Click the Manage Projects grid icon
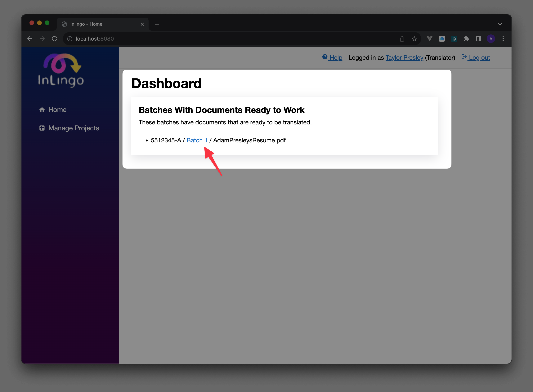Image resolution: width=533 pixels, height=392 pixels. [x=42, y=128]
